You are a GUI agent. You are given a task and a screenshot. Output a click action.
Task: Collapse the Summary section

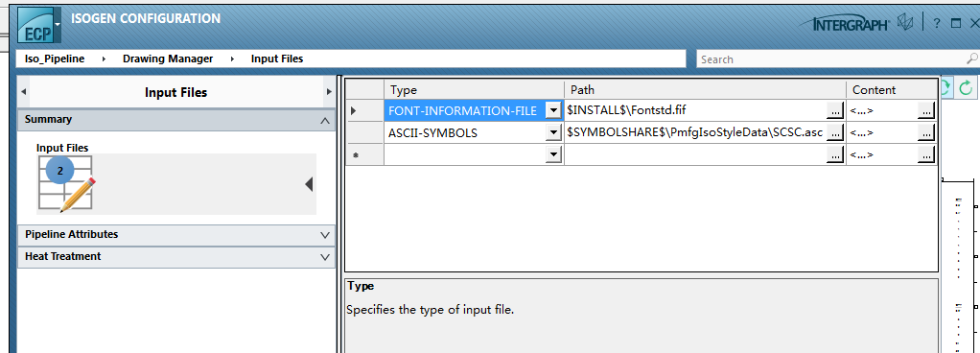(x=324, y=120)
